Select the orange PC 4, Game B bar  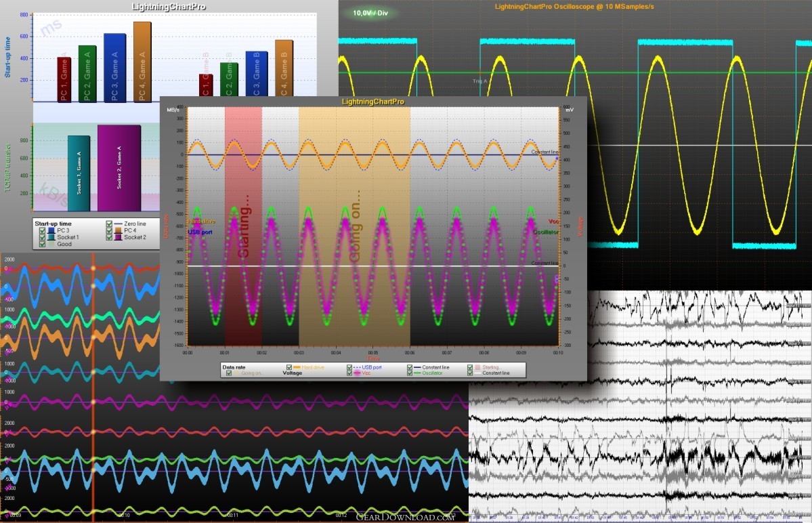coord(284,68)
